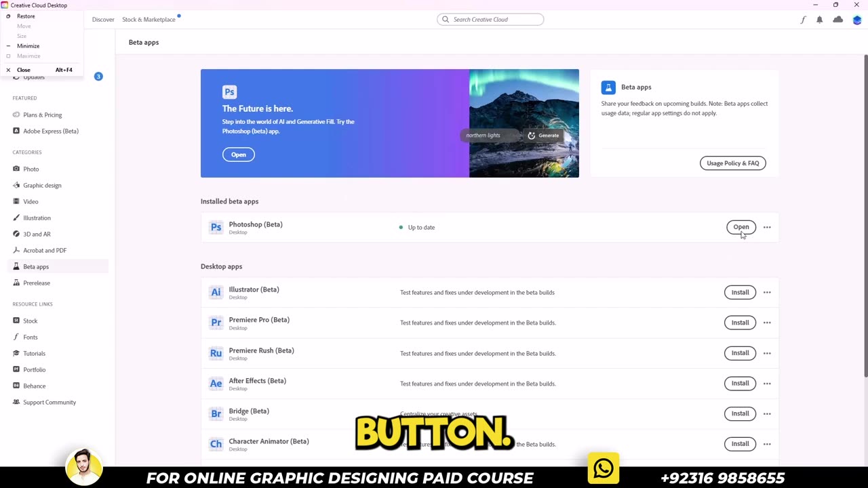The height and width of the screenshot is (488, 868).
Task: Click the Character Animator (Beta) app name
Action: click(x=269, y=441)
